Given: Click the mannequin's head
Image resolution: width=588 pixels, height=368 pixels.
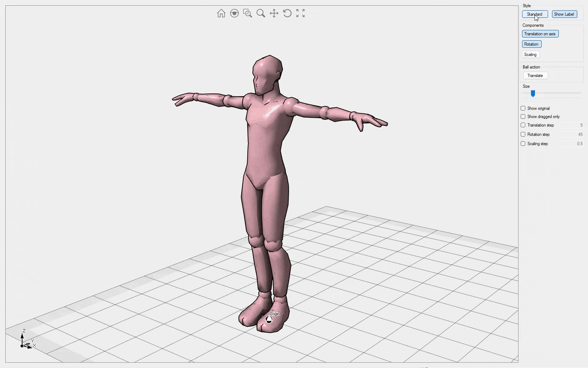Looking at the screenshot, I should click(267, 75).
